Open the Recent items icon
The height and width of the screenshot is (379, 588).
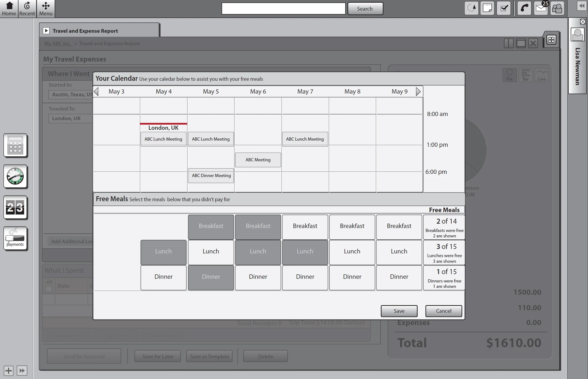(x=27, y=8)
